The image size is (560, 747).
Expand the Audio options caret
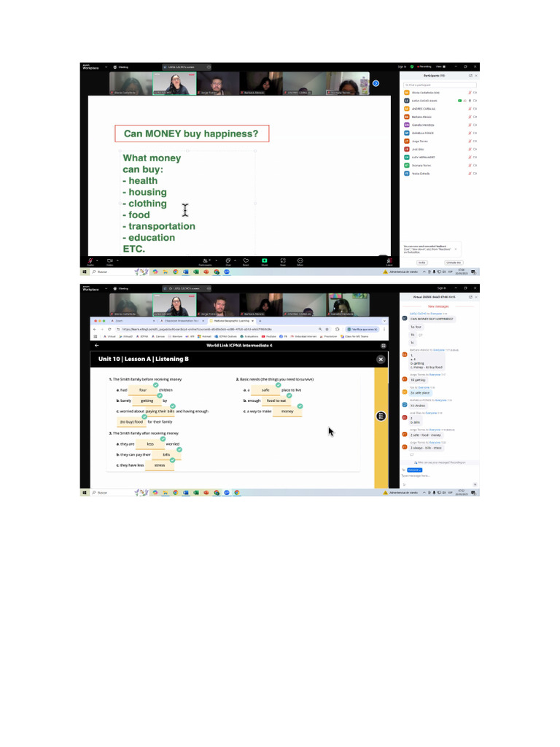tap(97, 260)
